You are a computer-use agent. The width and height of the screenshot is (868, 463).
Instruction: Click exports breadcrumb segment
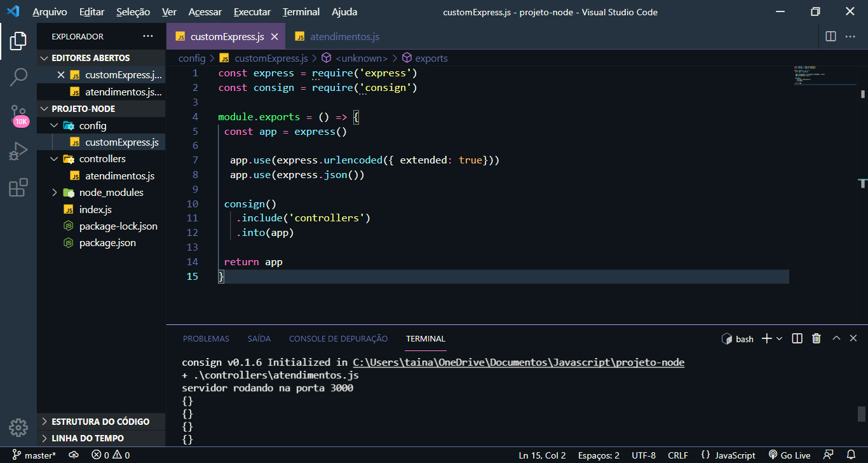[x=424, y=59]
